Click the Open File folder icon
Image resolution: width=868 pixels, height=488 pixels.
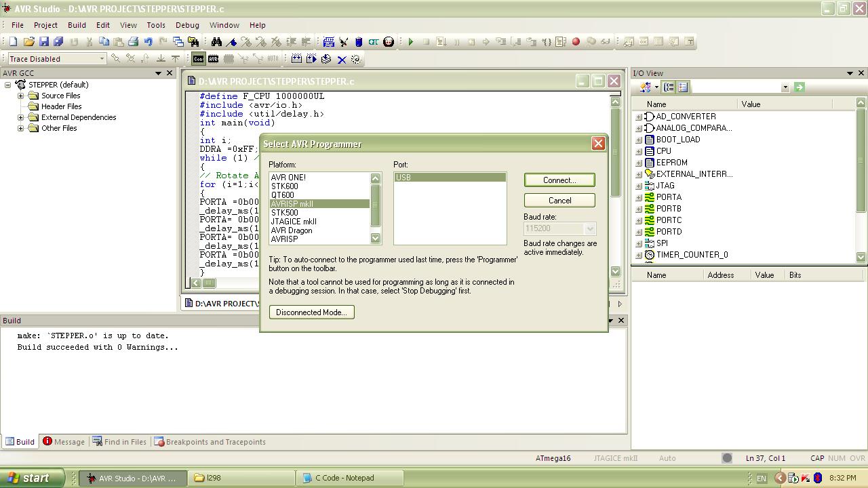point(28,41)
